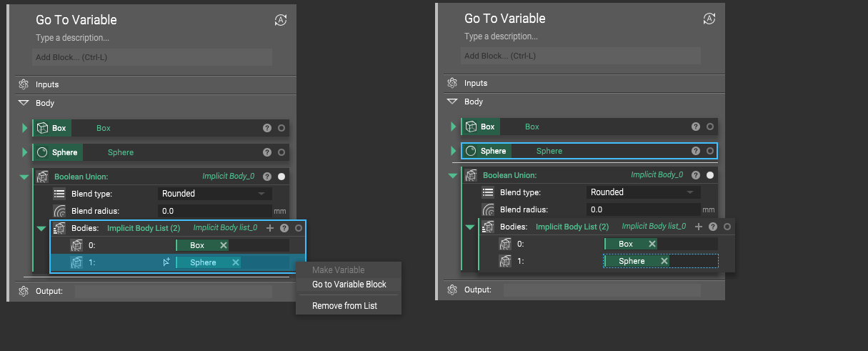Click the Add Block field in right panel
This screenshot has width=868, height=351.
[581, 56]
